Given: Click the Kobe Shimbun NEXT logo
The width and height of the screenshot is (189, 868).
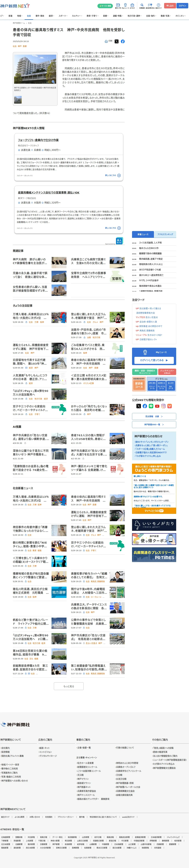Looking at the screenshot, I should (15, 6).
